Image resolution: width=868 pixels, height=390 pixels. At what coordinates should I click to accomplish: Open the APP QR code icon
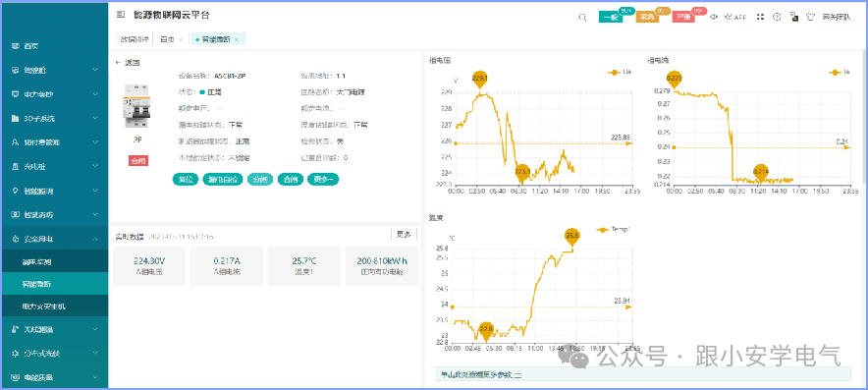click(728, 17)
